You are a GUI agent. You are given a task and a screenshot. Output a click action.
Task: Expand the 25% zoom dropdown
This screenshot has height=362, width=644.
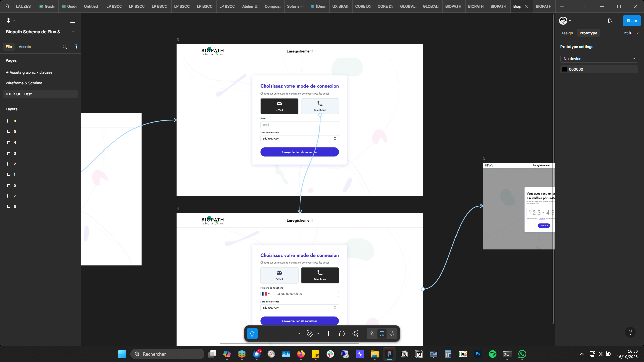click(637, 33)
